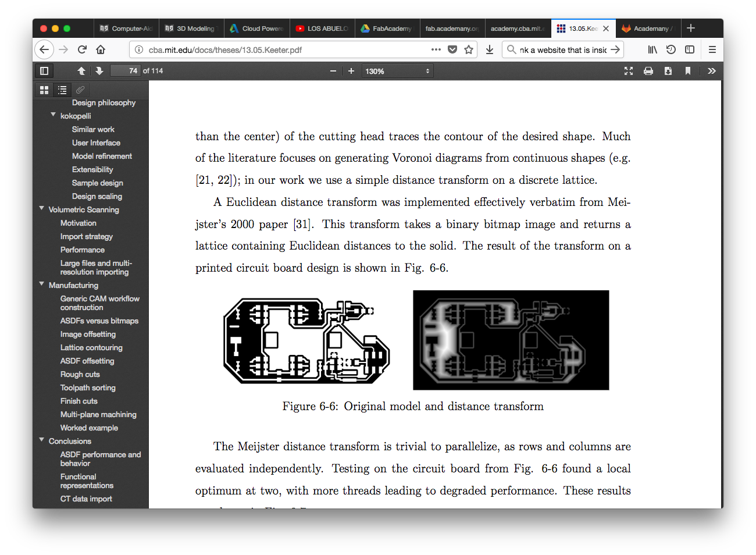This screenshot has height=555, width=756.
Task: Click the search bar field
Action: (562, 49)
